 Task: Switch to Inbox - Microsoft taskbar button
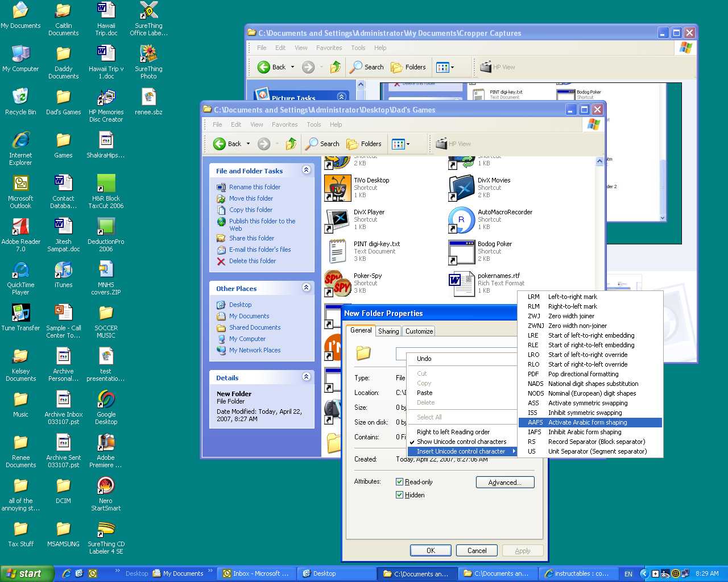257,573
